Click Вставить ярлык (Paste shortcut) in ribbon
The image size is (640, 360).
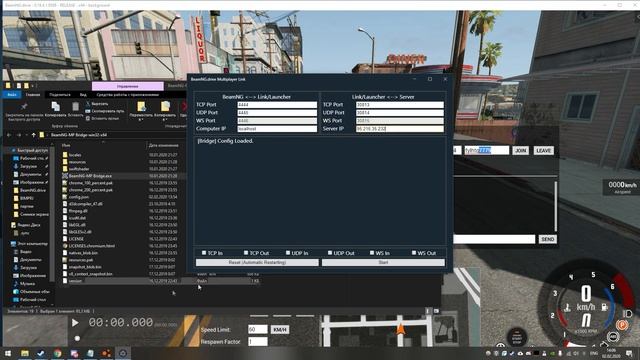(x=102, y=118)
